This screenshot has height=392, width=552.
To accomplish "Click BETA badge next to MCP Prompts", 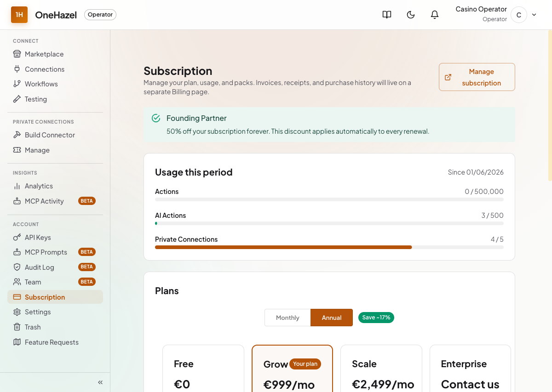I will click(x=87, y=252).
